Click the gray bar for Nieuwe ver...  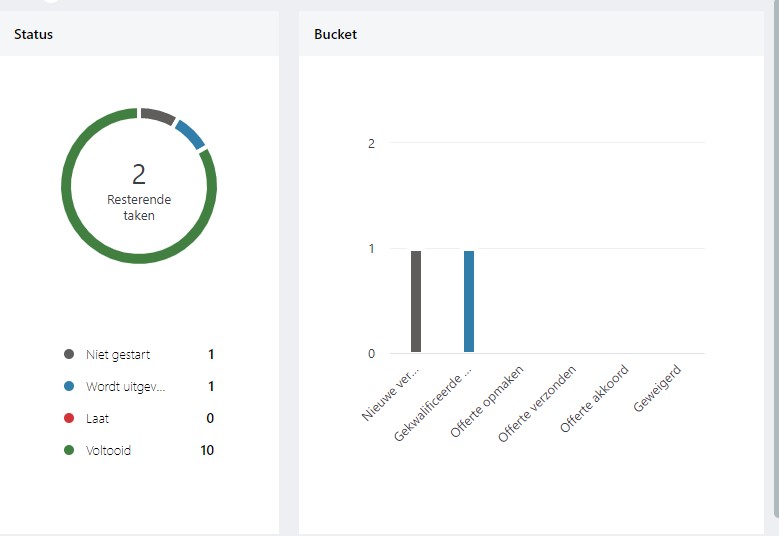click(x=416, y=302)
